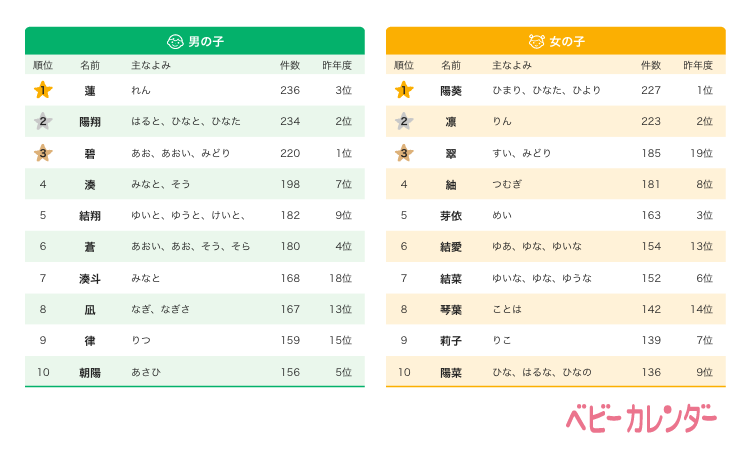This screenshot has height=450, width=750.
Task: Click the girl face icon in orange header
Action: tap(536, 42)
